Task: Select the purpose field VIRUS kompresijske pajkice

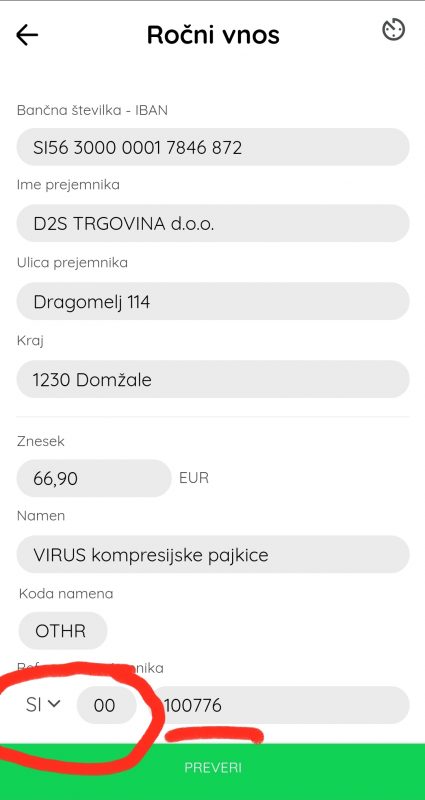Action: (x=213, y=554)
